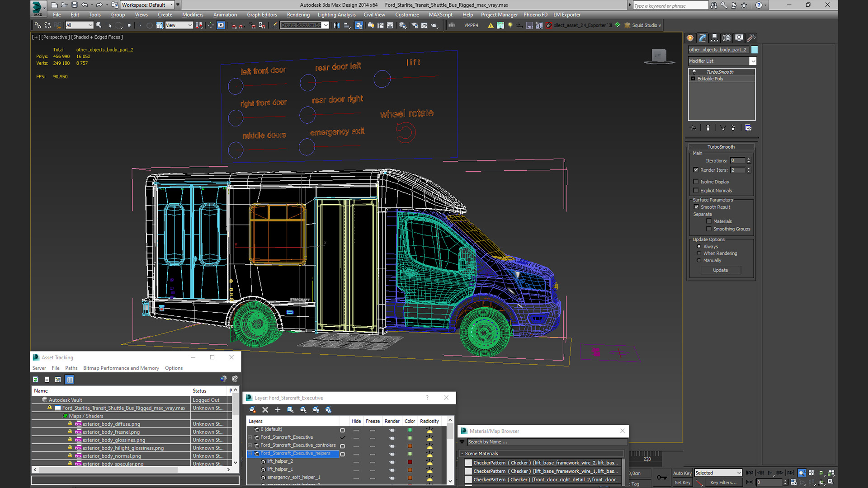Enable the Explicit Normals checkbox
This screenshot has height=488, width=868.
[696, 191]
